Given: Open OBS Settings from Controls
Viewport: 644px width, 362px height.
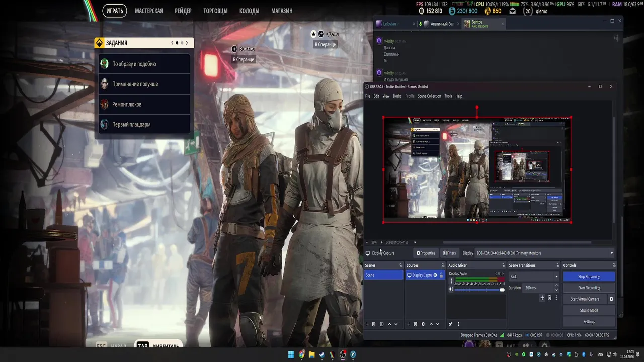Looking at the screenshot, I should click(x=589, y=322).
